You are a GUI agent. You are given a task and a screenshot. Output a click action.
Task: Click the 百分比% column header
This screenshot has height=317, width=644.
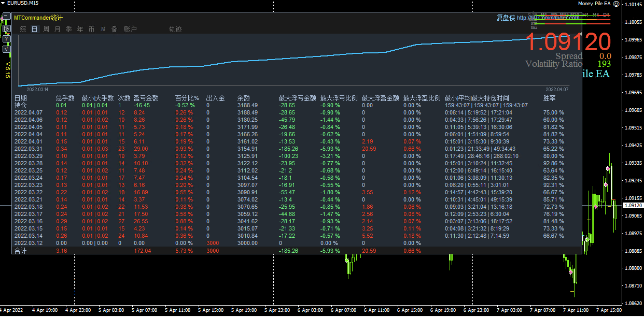pyautogui.click(x=187, y=98)
